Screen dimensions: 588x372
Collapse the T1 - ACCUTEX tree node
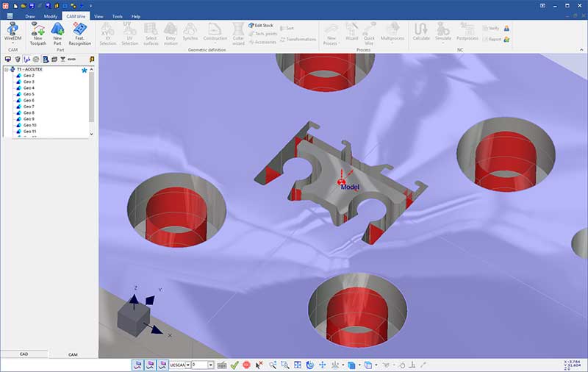(x=6, y=69)
